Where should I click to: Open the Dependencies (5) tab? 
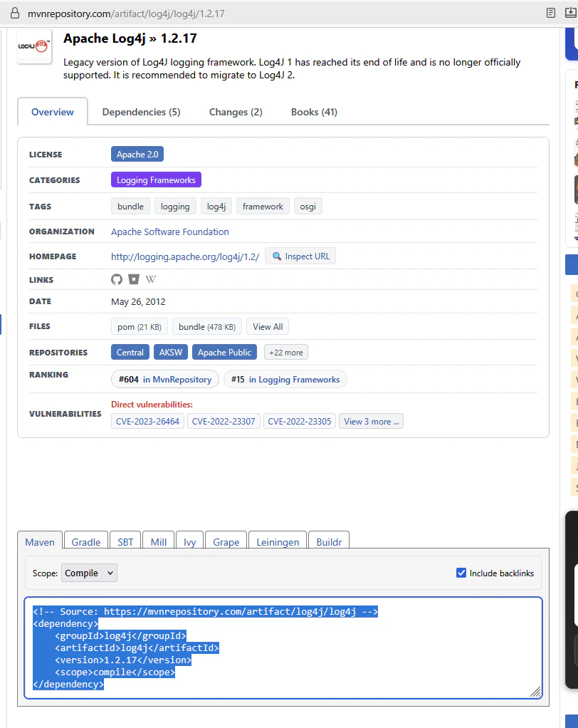coord(141,112)
